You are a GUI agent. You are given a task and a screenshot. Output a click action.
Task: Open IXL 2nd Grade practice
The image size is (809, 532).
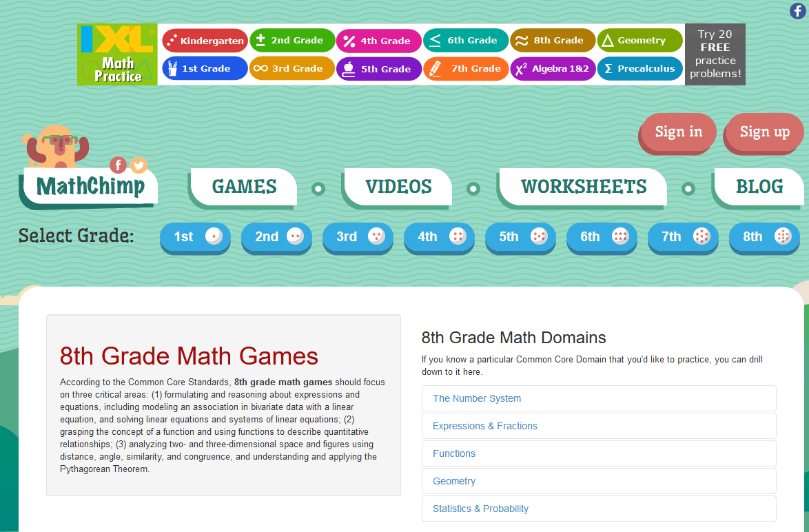[x=292, y=40]
